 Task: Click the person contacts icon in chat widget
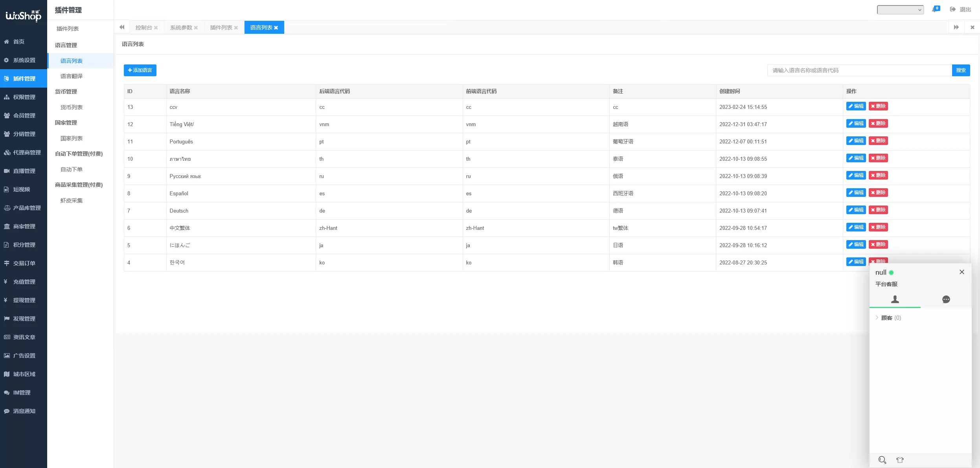(895, 299)
